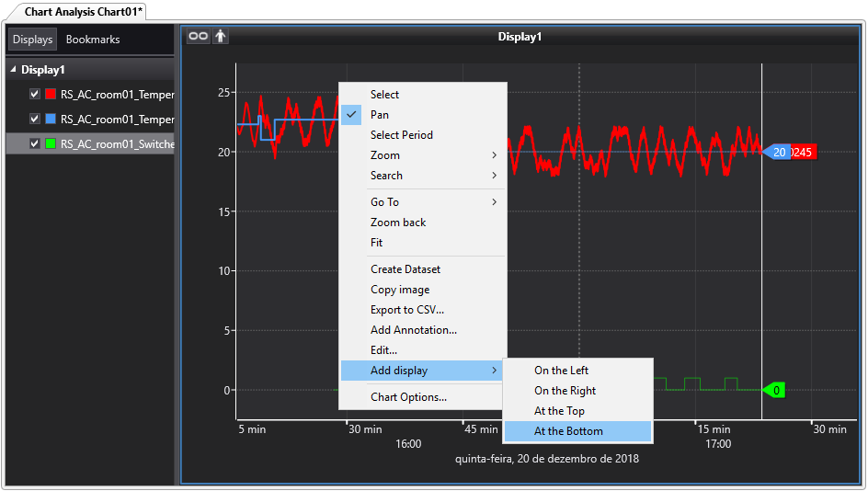Click the green color swatch of RS_AC_room01_Switche
Screen dimensions: 868x491
(51, 143)
